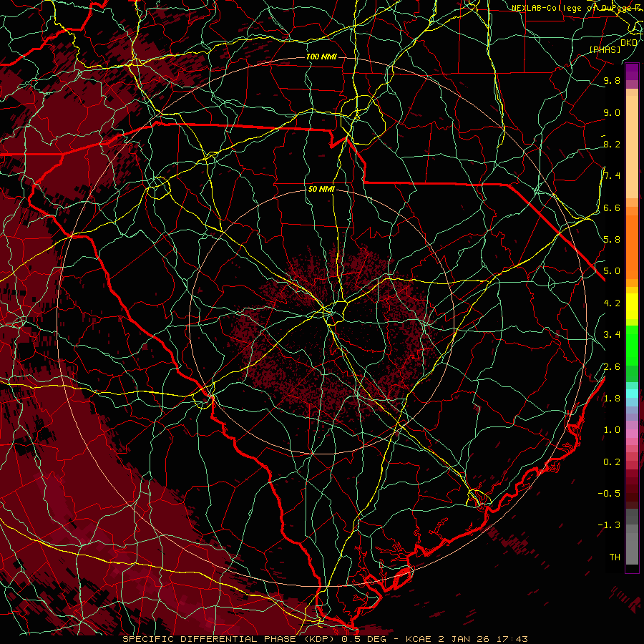
Task: Pick the bright green band of color scale
Action: coord(632,345)
